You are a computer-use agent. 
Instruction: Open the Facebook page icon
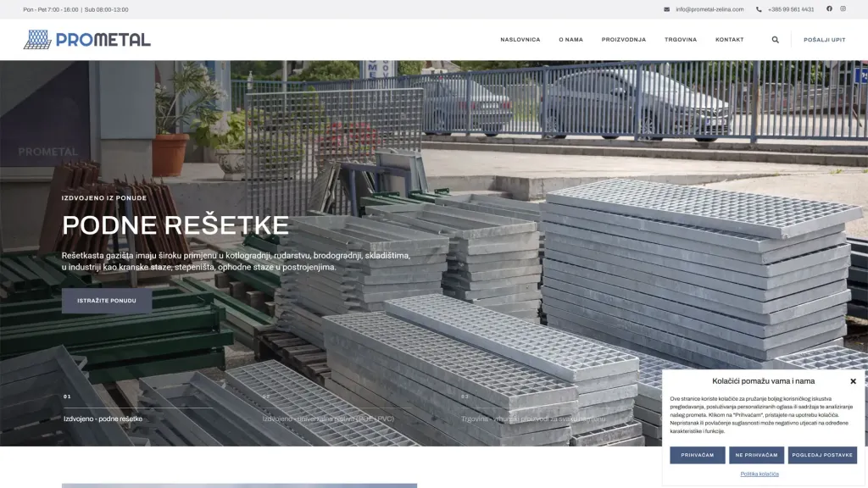829,8
